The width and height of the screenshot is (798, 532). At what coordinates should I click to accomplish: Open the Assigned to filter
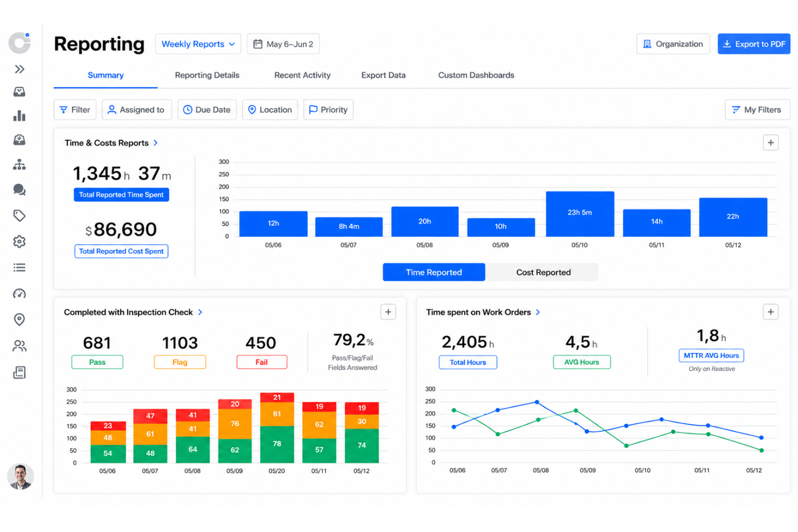(x=137, y=109)
